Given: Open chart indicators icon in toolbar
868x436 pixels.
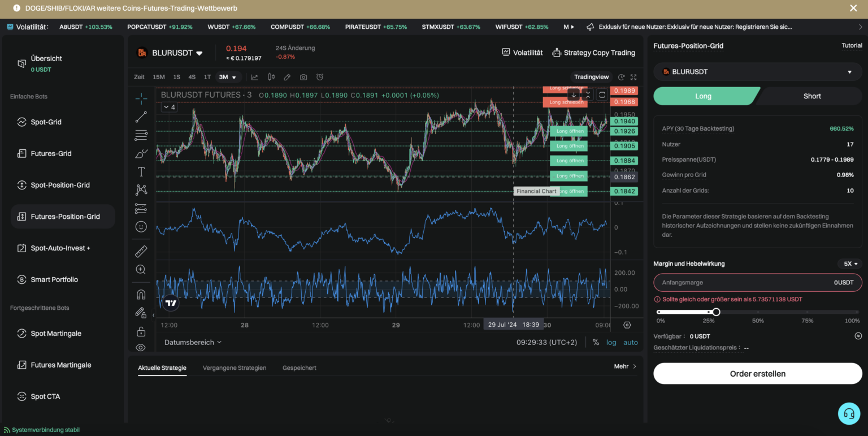Looking at the screenshot, I should click(255, 77).
